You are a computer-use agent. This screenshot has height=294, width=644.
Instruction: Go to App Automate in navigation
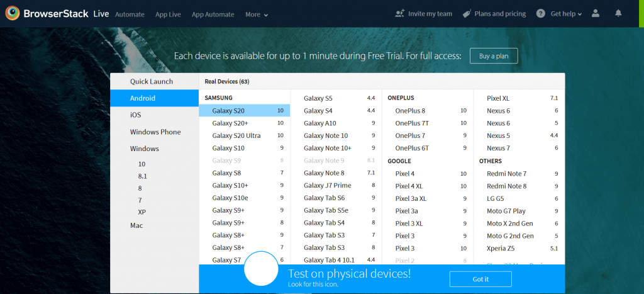pyautogui.click(x=213, y=14)
